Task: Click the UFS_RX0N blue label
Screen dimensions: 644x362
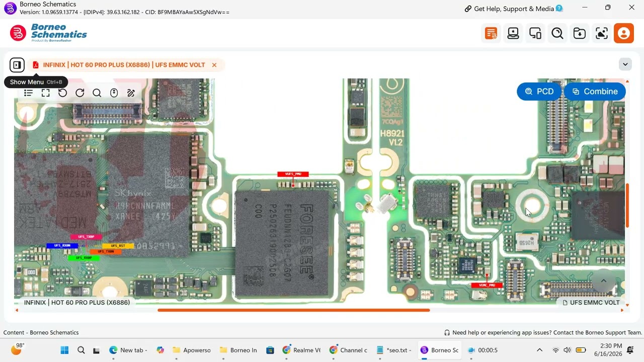Action: point(62,245)
